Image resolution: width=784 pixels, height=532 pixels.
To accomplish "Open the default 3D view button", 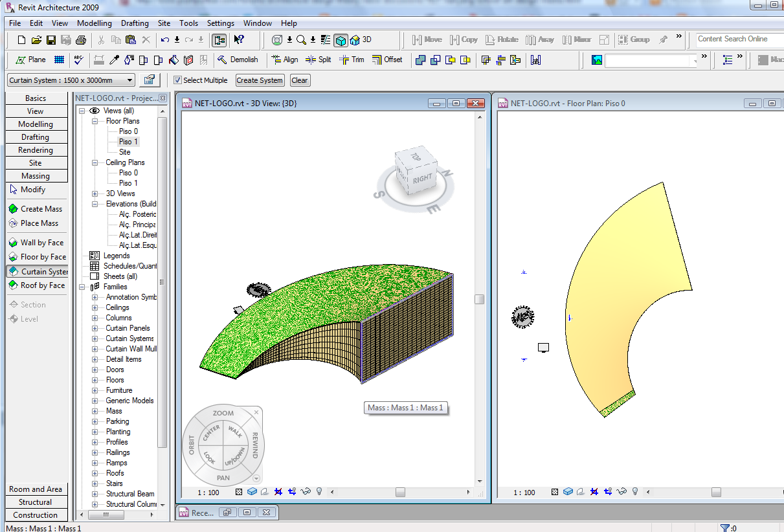I will [360, 40].
